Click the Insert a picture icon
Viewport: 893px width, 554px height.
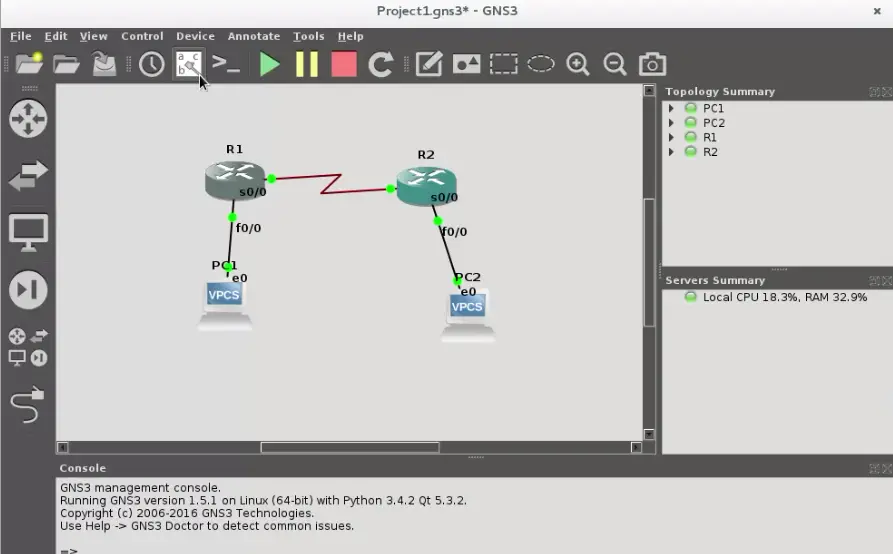coord(466,64)
